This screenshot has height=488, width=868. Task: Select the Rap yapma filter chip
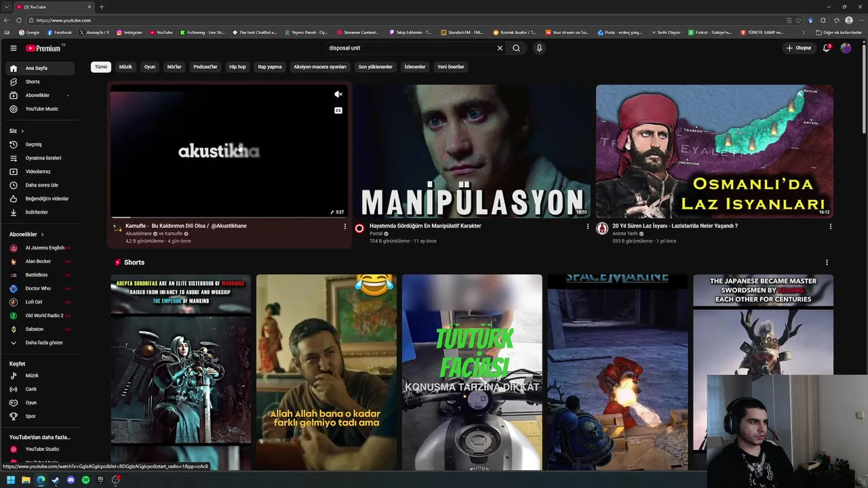click(x=270, y=67)
